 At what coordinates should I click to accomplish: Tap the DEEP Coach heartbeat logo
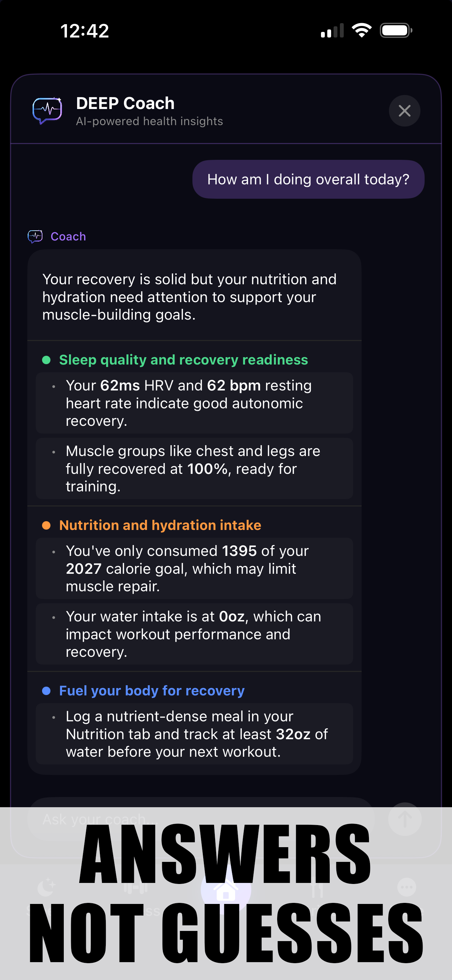pyautogui.click(x=47, y=110)
